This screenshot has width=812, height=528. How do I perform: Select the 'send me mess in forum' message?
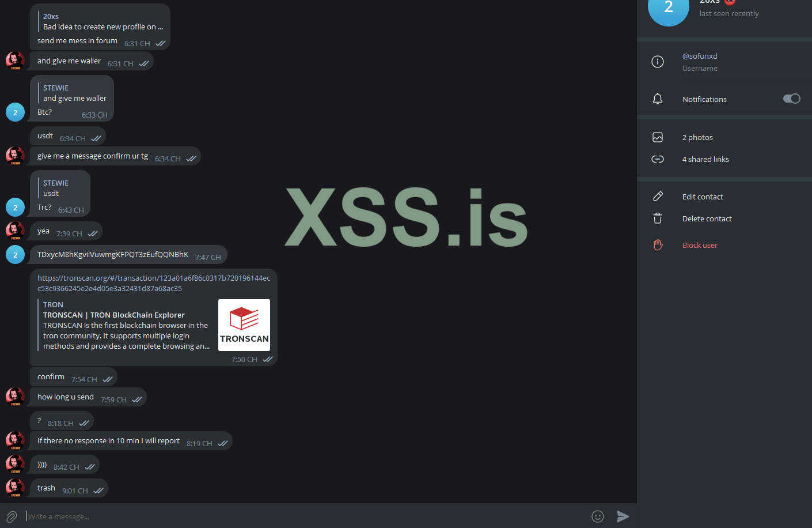pos(77,40)
